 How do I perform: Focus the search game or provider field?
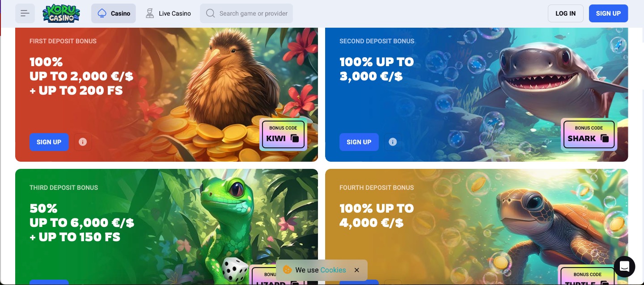click(x=246, y=13)
